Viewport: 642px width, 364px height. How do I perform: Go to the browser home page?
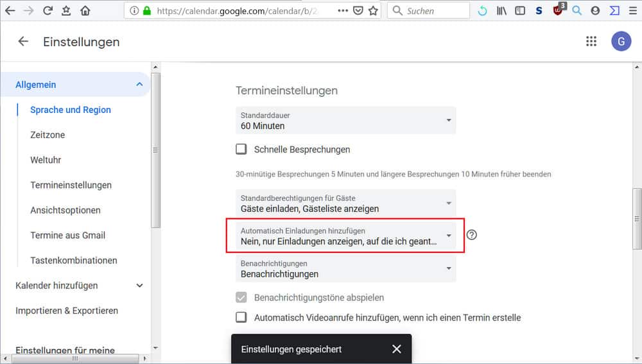[85, 11]
